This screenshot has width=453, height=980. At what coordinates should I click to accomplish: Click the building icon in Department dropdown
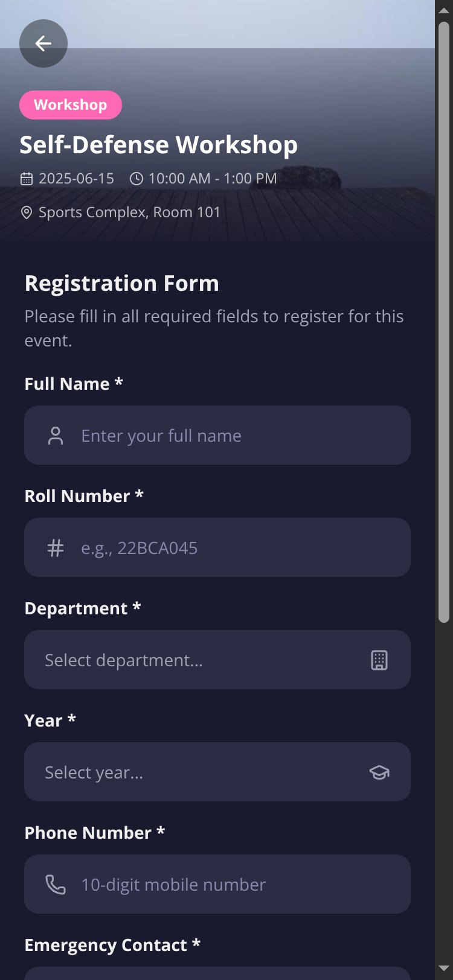tap(379, 660)
